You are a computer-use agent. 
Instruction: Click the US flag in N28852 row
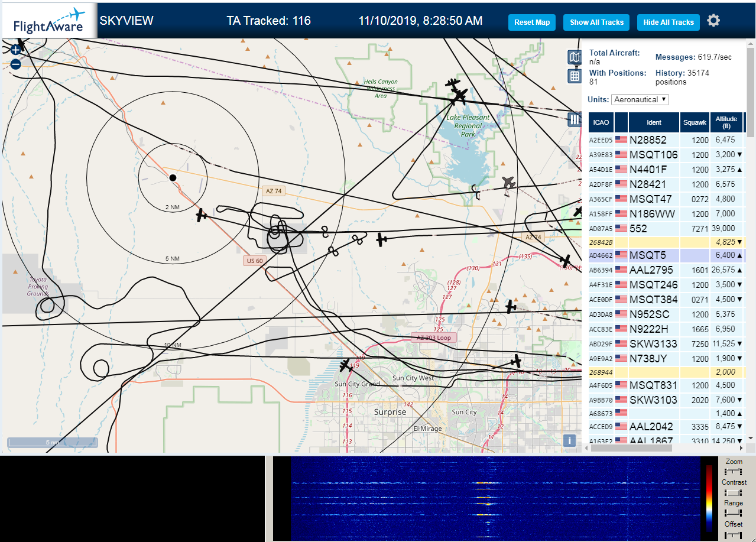click(x=621, y=140)
